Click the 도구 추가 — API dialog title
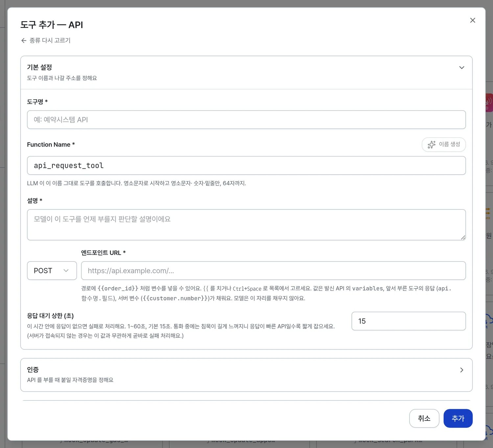Image resolution: width=493 pixels, height=448 pixels. click(x=52, y=25)
